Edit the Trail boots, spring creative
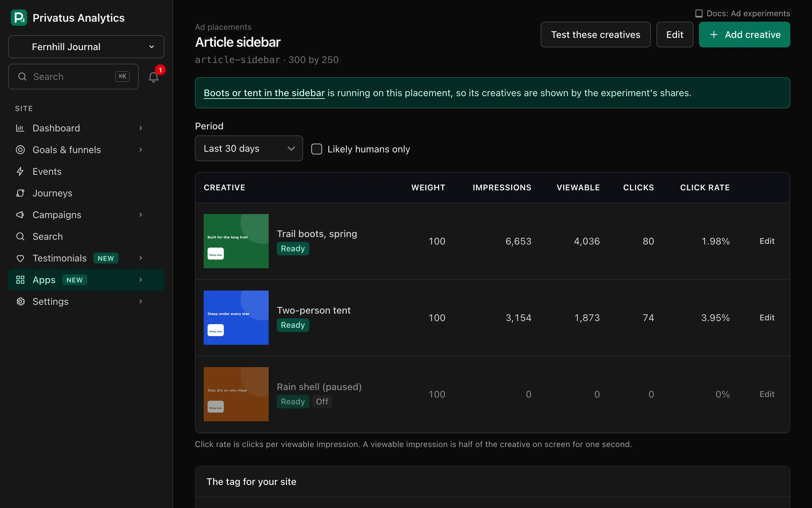The image size is (812, 508). pyautogui.click(x=767, y=241)
